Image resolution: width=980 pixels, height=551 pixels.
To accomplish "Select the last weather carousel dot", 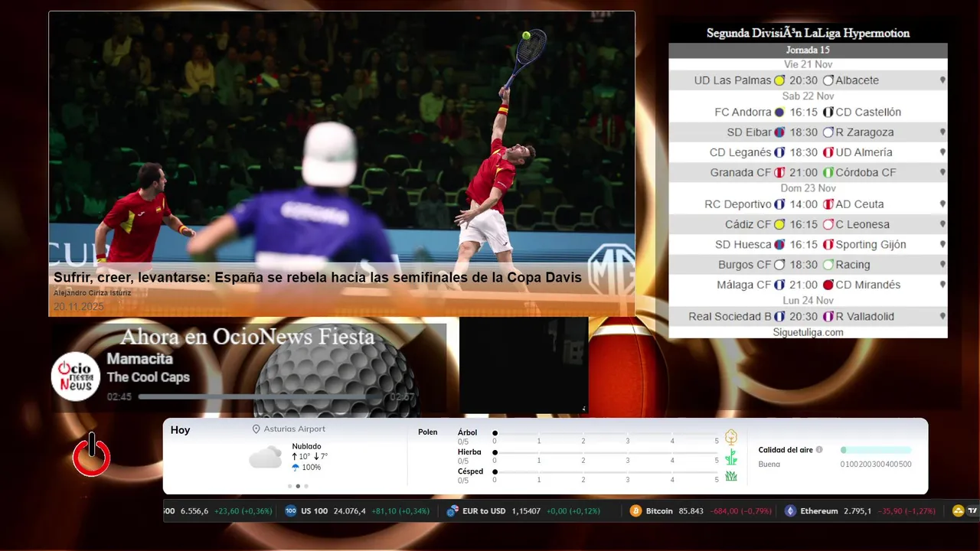I will point(306,486).
